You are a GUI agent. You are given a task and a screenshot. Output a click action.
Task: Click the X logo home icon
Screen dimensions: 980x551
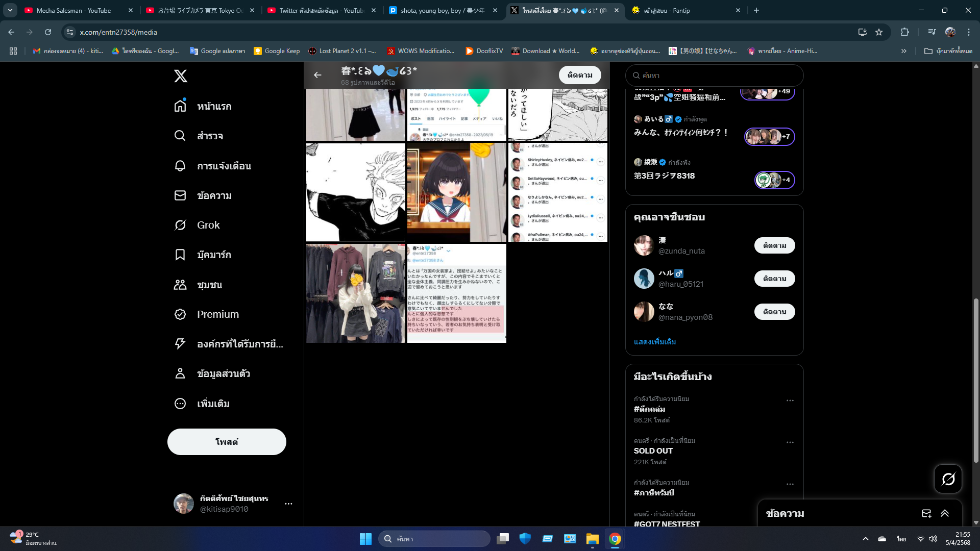(180, 76)
